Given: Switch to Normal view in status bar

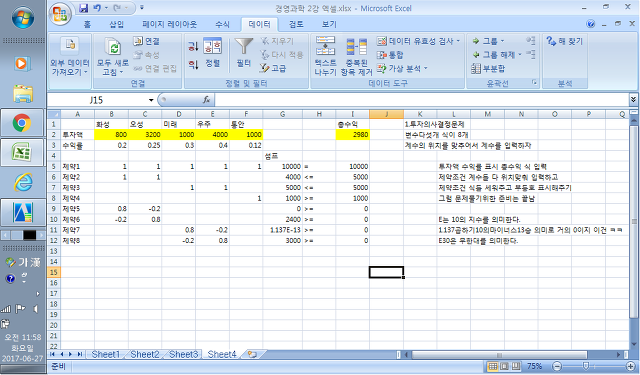Looking at the screenshot, I should [493, 366].
